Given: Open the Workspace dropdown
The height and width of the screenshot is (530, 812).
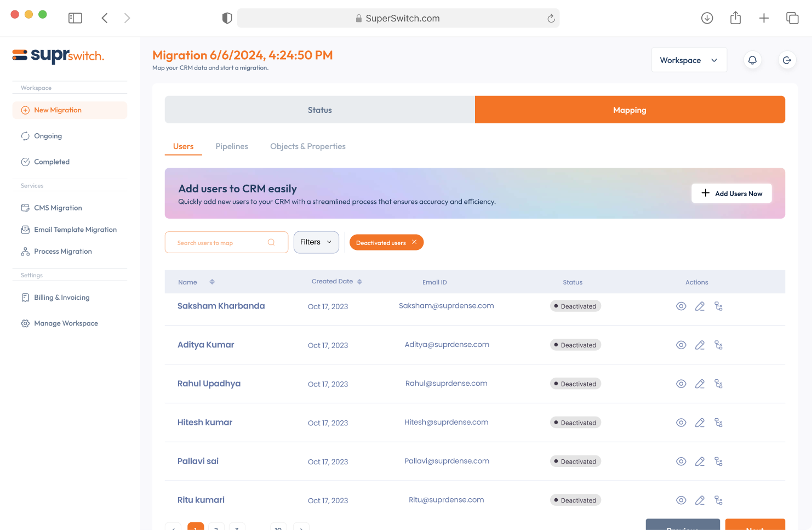Looking at the screenshot, I should click(x=689, y=60).
